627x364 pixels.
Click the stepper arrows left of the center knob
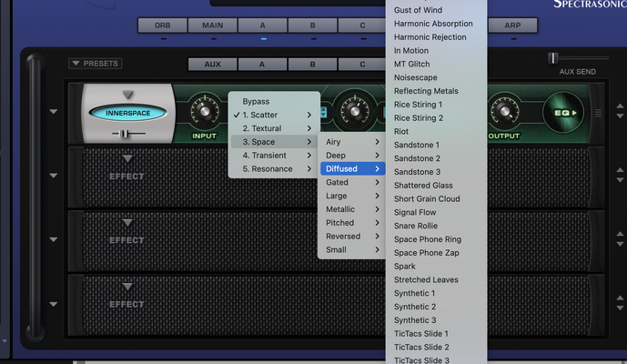323,112
